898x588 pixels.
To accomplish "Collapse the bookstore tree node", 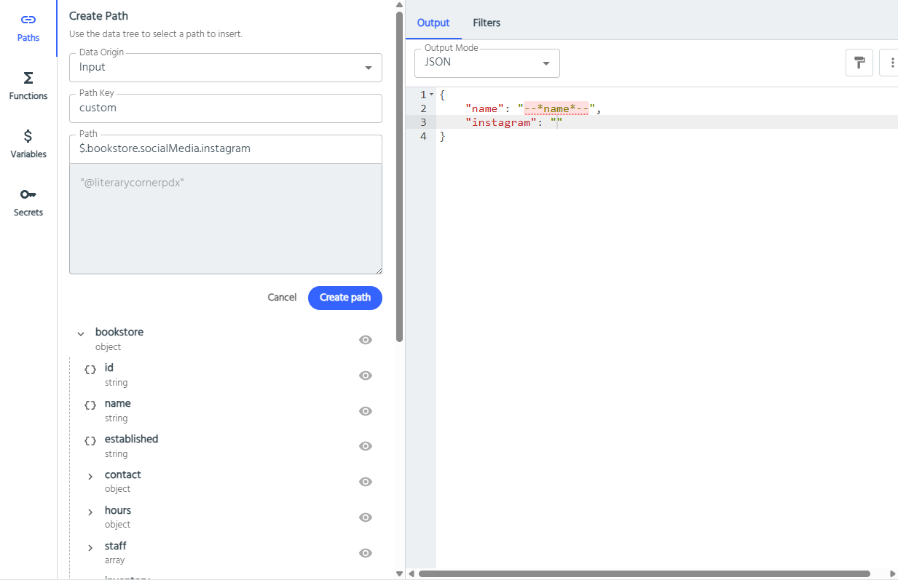I will pos(81,334).
